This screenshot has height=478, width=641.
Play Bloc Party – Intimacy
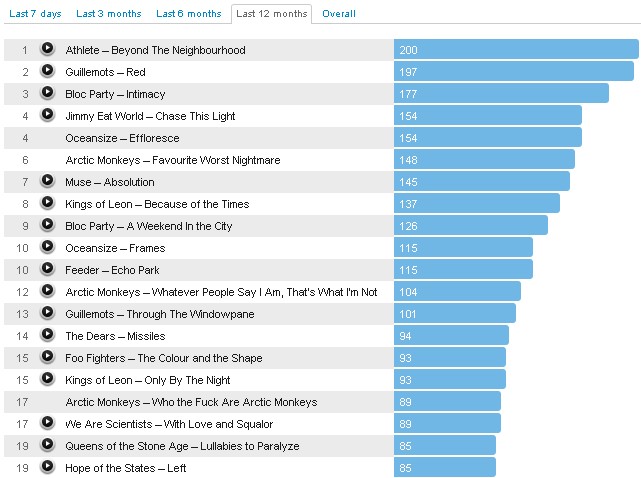coord(47,92)
